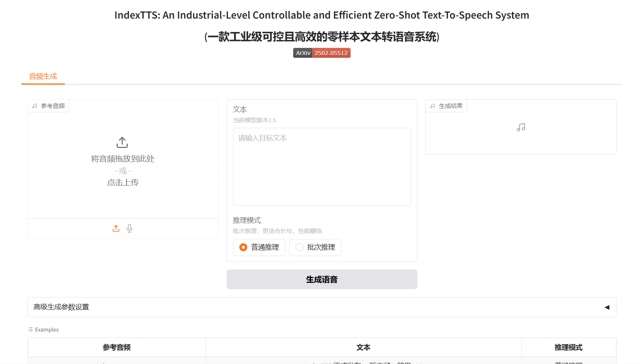Viewport: 639px width, 364px height.
Task: Open the 音频生成 tab
Action: (x=43, y=76)
